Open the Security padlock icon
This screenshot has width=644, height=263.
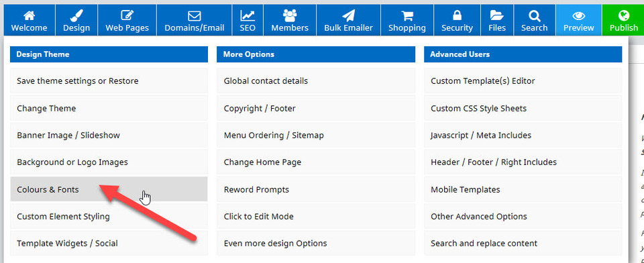coord(457,15)
